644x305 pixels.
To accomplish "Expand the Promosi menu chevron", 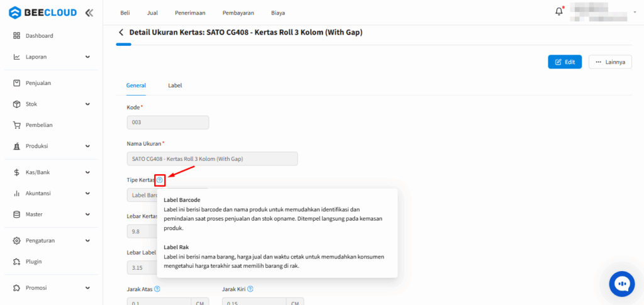I will click(x=87, y=287).
